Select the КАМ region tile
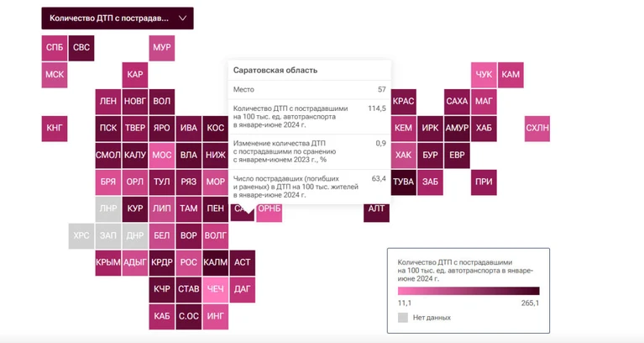The image size is (644, 343). (510, 75)
